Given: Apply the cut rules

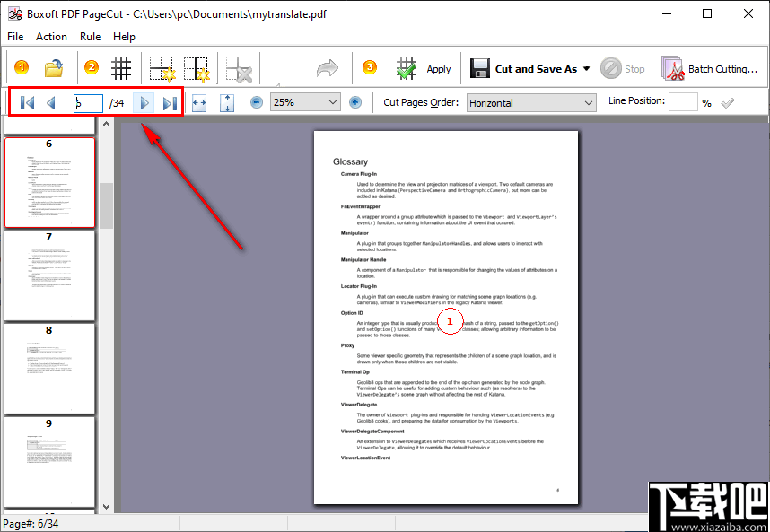Looking at the screenshot, I should coord(422,67).
